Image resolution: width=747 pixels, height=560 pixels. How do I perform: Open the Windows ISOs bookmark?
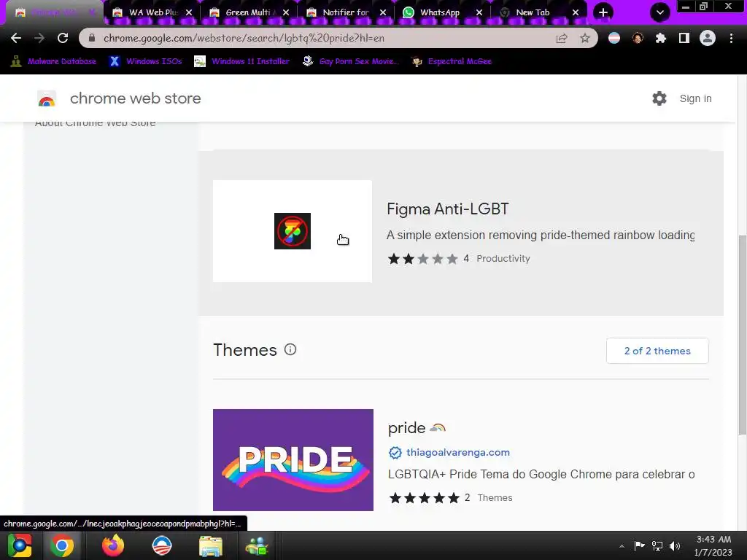click(x=146, y=61)
